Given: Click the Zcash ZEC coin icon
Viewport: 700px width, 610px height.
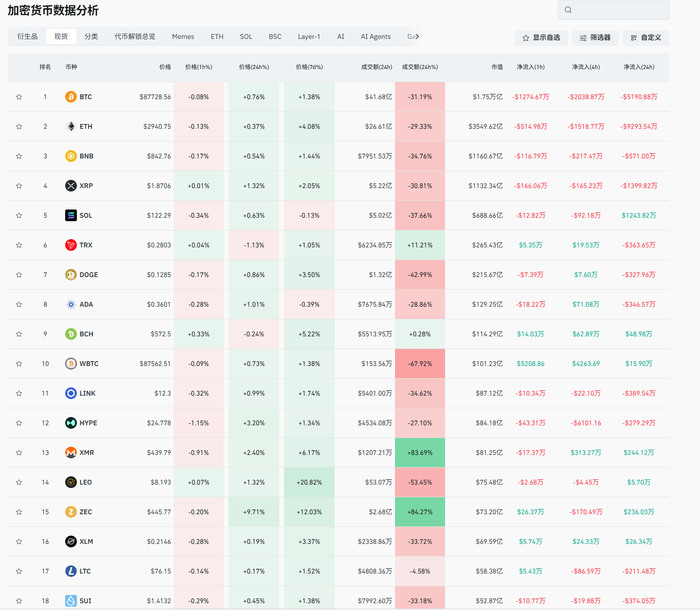Looking at the screenshot, I should coord(71,512).
